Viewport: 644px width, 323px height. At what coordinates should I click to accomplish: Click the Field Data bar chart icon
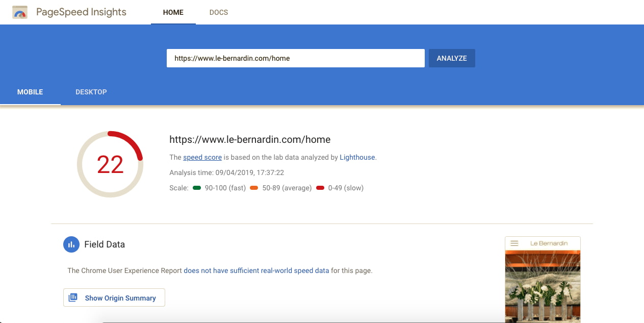click(71, 244)
